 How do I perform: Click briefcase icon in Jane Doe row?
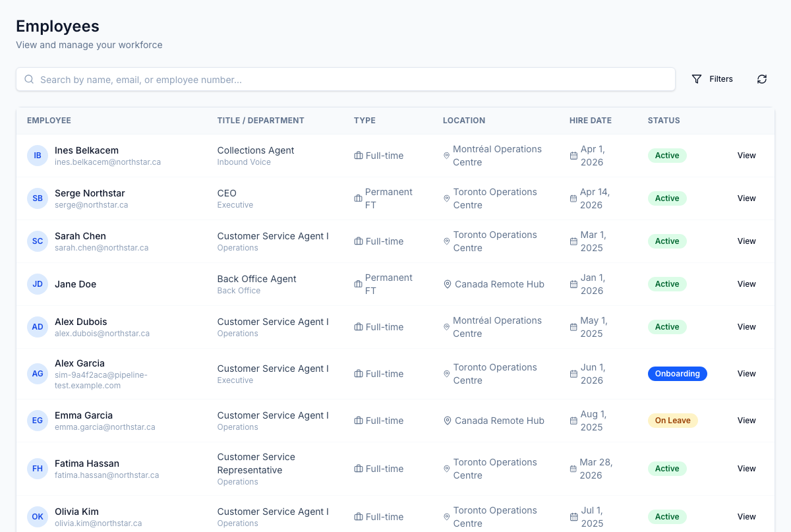click(x=359, y=284)
